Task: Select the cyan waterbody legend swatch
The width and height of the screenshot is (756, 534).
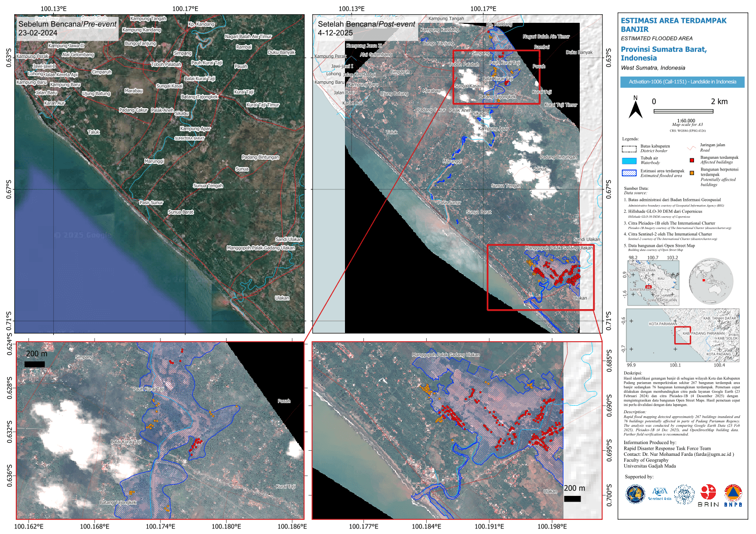Action: click(x=629, y=161)
